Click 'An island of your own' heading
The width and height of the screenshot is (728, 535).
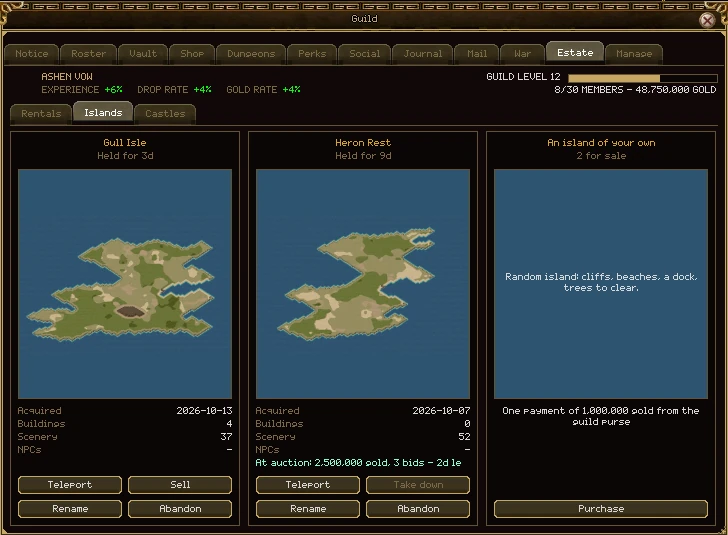point(601,143)
